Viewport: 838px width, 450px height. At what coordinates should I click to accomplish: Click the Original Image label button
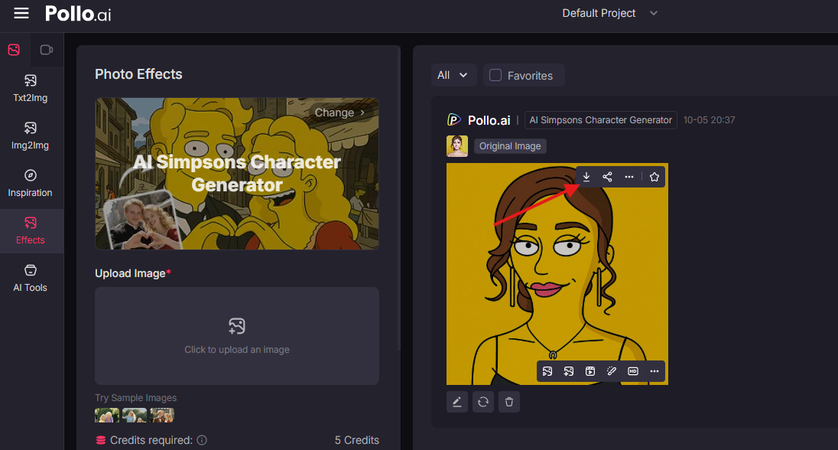510,146
